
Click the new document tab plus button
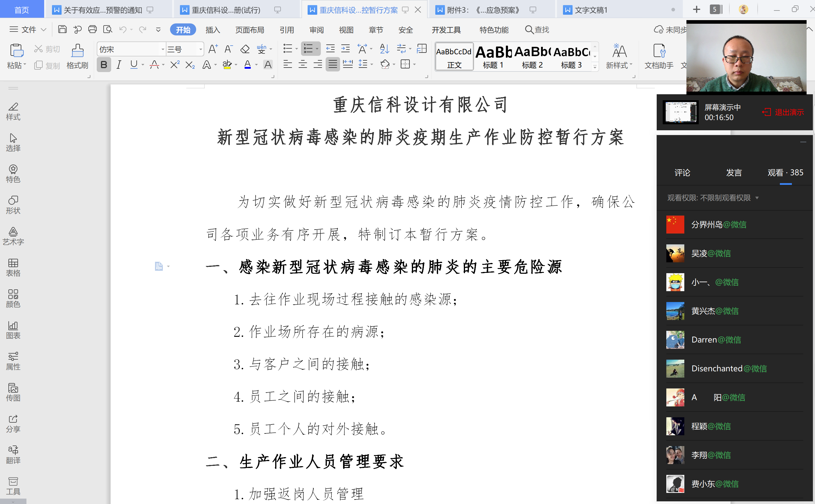coord(696,9)
